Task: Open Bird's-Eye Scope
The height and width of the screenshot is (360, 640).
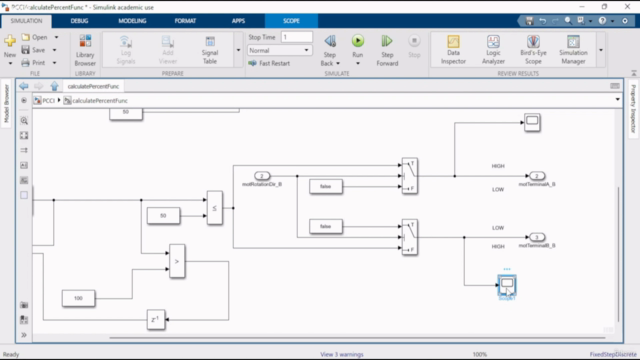Action: coord(533,50)
